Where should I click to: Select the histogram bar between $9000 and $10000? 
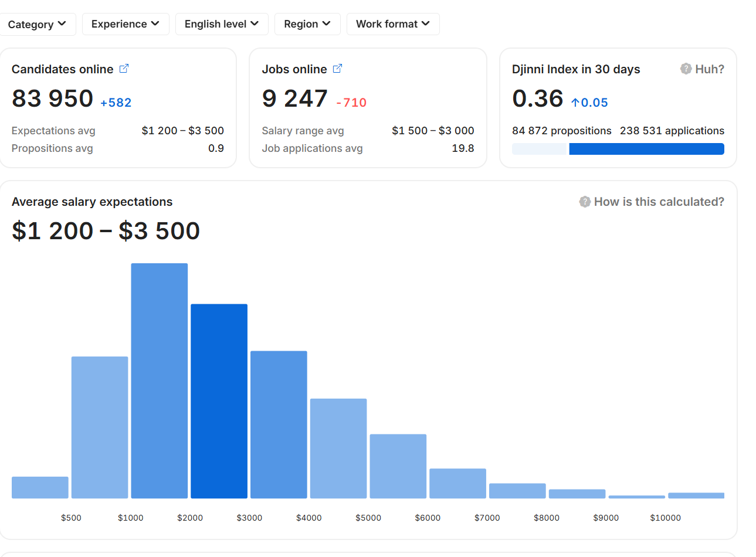tap(637, 497)
